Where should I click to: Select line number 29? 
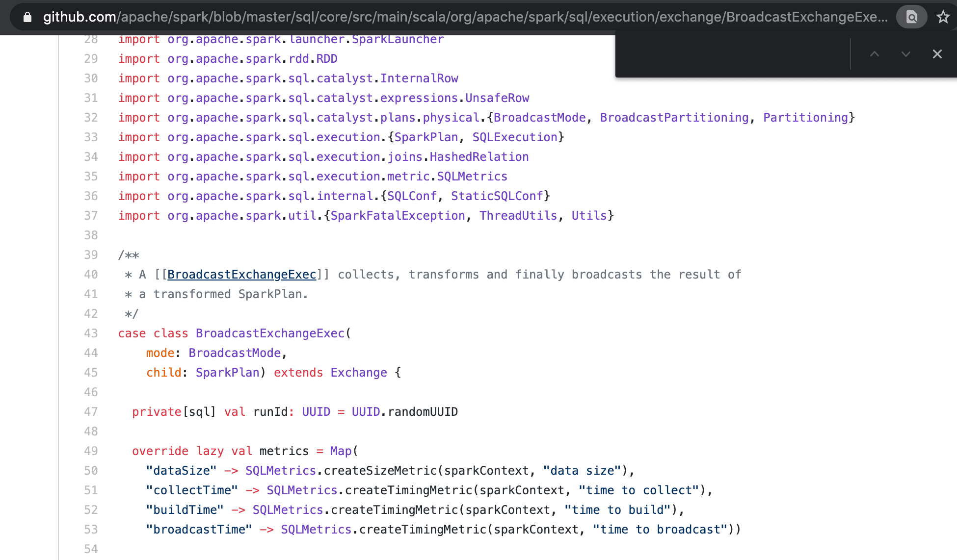pos(91,59)
